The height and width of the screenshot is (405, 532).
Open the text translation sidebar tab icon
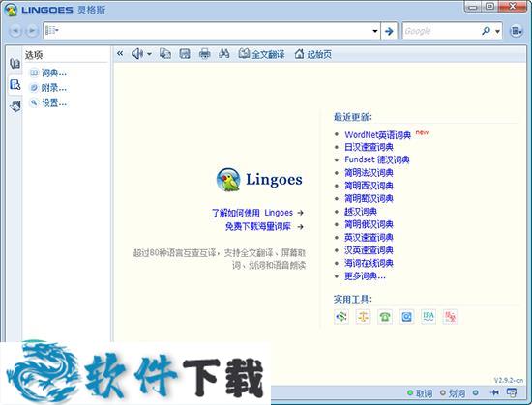click(x=15, y=106)
